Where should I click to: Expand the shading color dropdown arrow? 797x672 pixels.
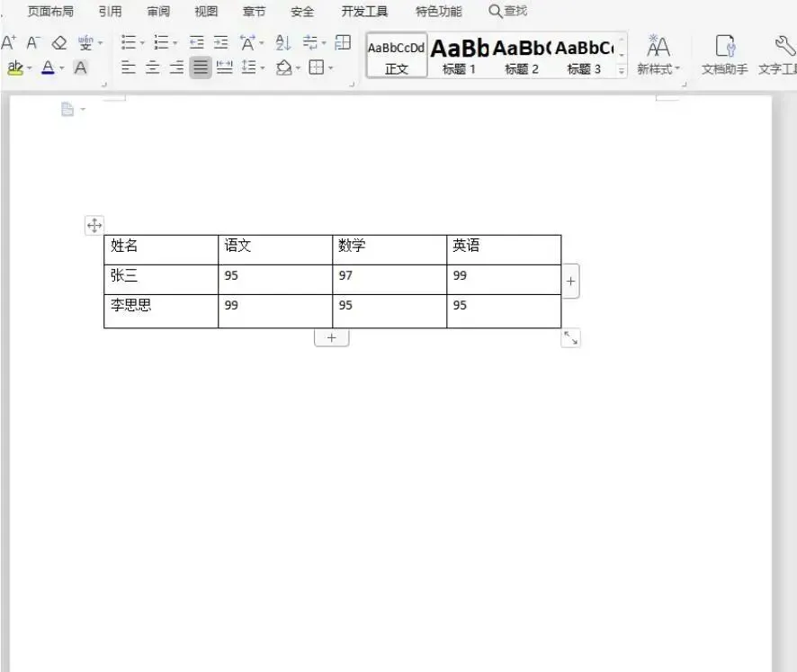tap(298, 68)
